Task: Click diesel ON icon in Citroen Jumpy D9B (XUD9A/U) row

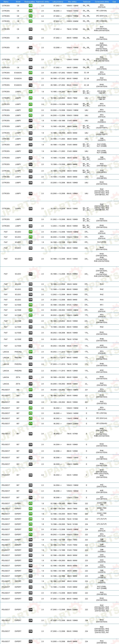Action: coord(30,121)
